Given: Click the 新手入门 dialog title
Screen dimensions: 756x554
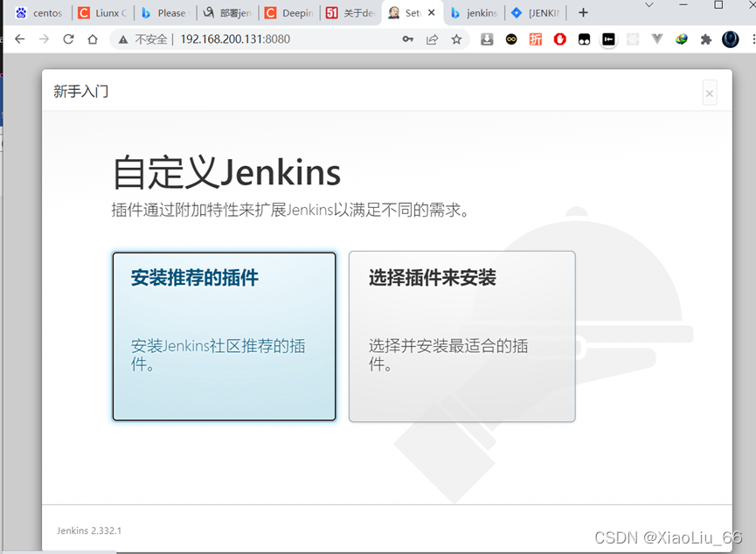Looking at the screenshot, I should click(81, 91).
